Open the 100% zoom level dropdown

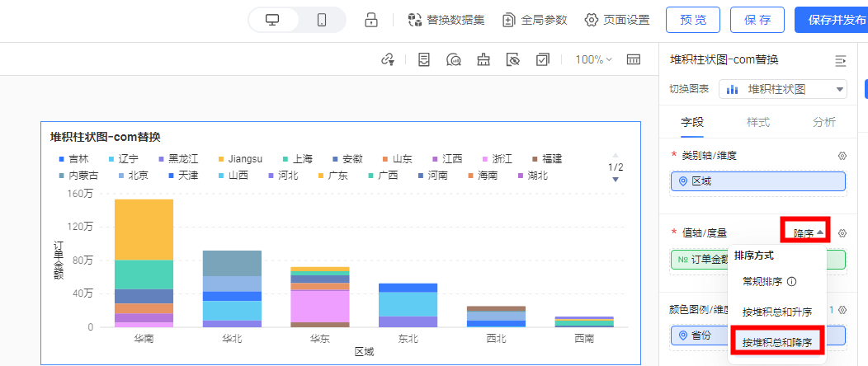593,59
